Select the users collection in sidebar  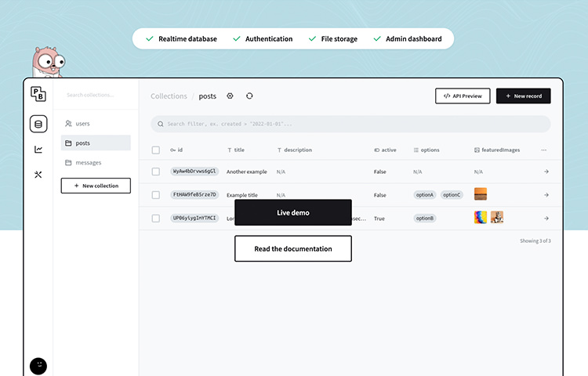pos(96,124)
